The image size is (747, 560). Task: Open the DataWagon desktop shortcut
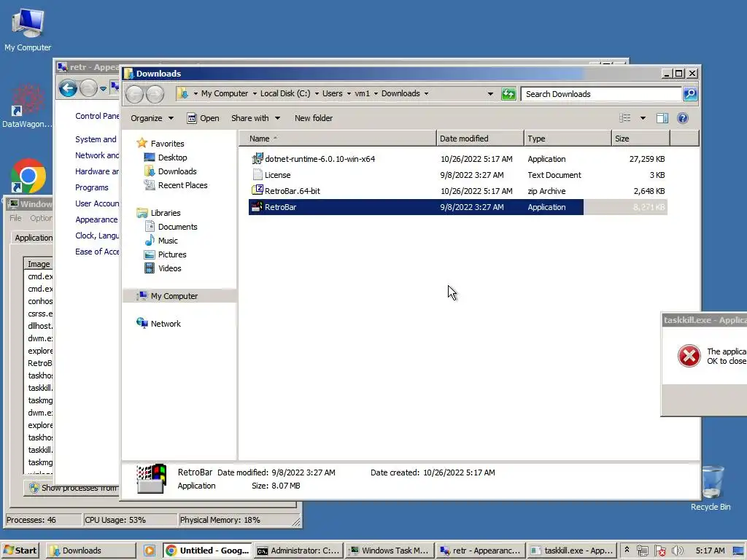tap(27, 106)
